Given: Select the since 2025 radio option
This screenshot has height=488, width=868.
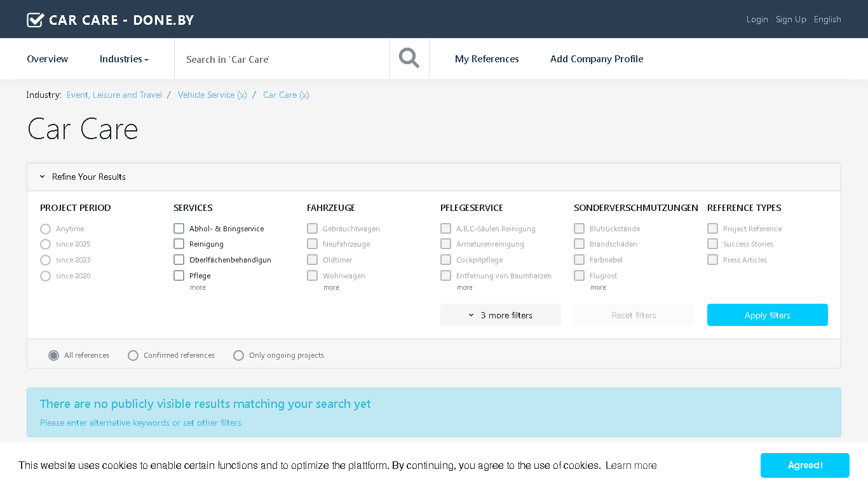Looking at the screenshot, I should click(x=45, y=244).
